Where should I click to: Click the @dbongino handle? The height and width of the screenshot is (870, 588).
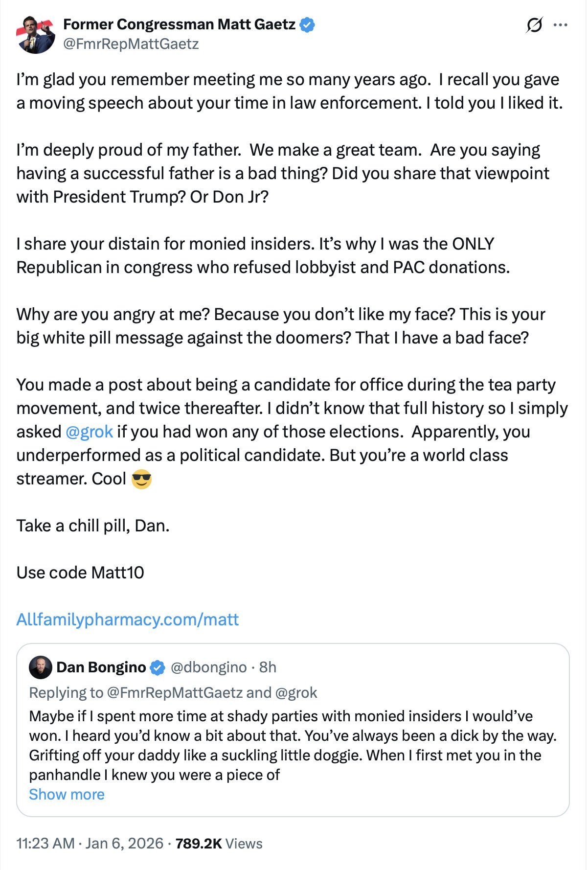tap(208, 667)
